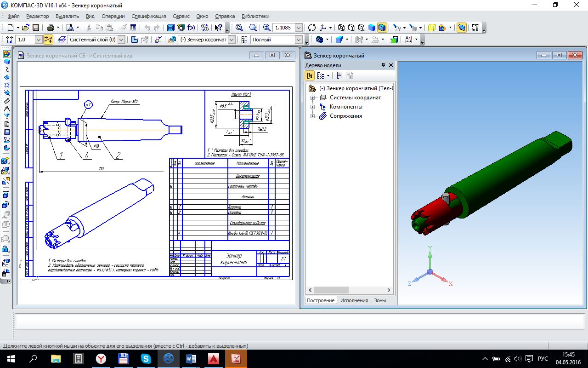Save the document with the floppy disk icon
The width and height of the screenshot is (588, 368).
coord(35,28)
